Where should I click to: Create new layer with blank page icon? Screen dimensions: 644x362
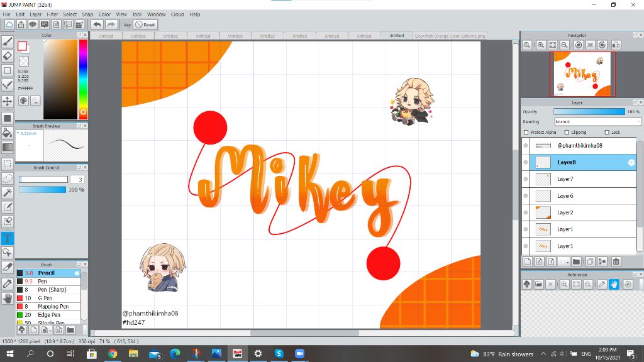point(528,261)
